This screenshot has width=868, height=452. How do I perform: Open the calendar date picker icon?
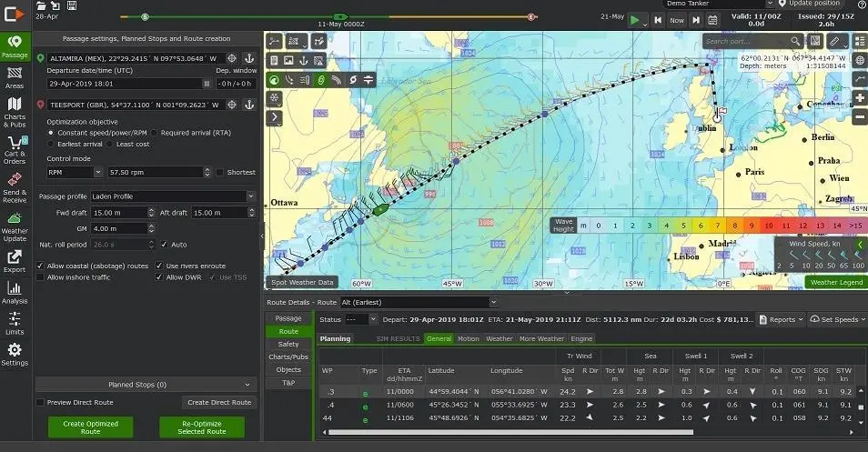point(713,20)
